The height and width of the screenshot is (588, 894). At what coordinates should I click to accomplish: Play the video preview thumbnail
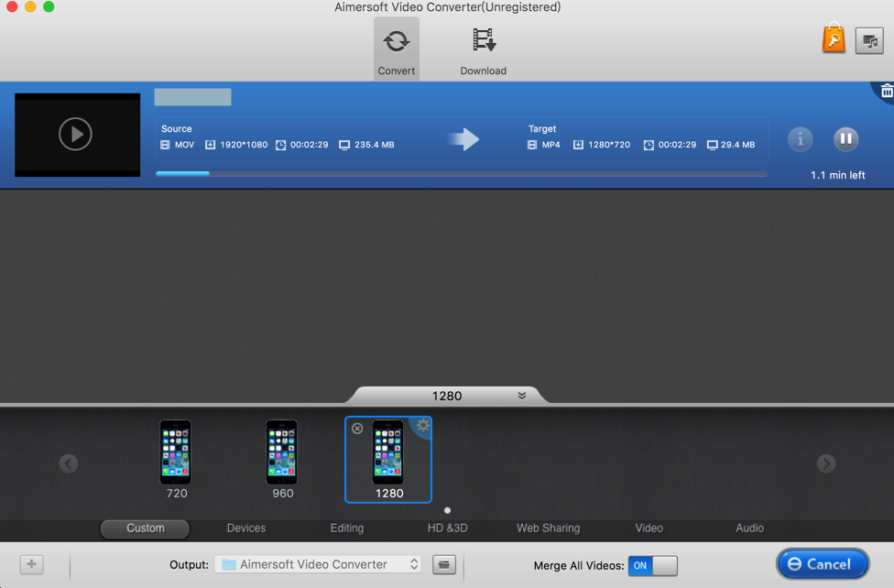pos(77,135)
